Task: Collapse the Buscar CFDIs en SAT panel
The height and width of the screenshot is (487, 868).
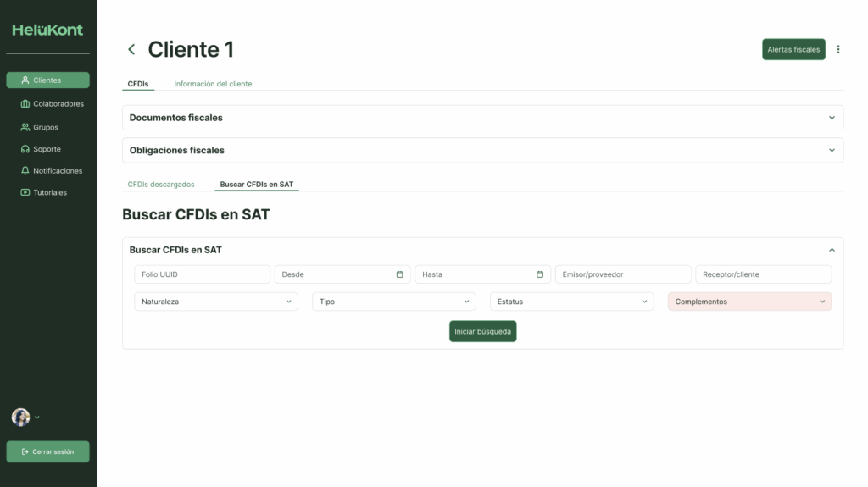Action: 832,250
